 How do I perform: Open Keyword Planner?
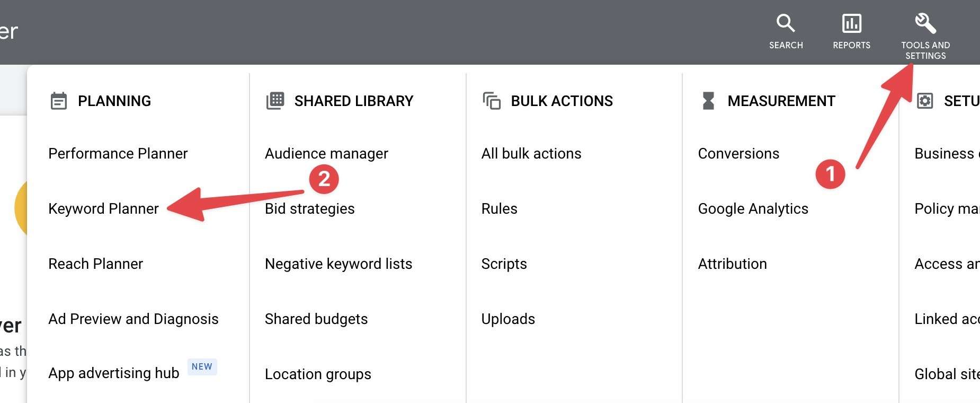click(103, 209)
